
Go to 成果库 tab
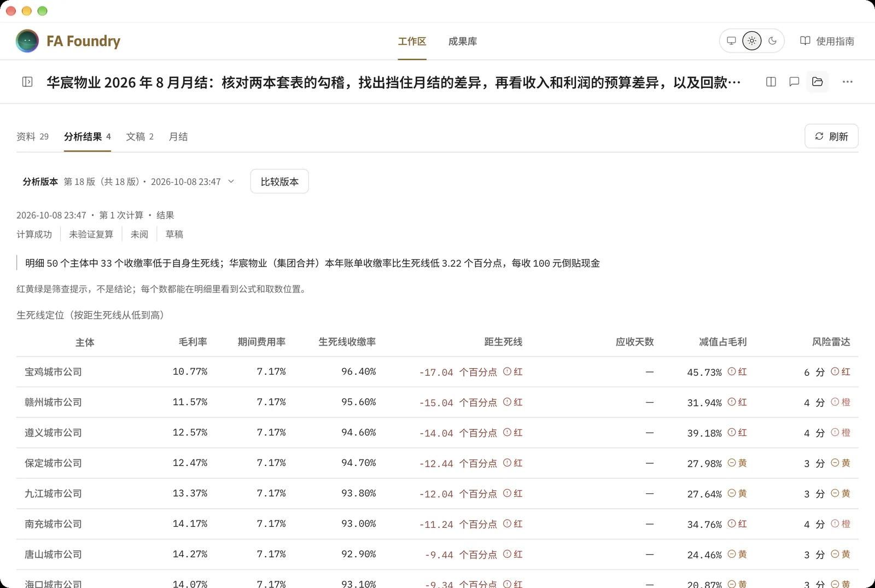[x=463, y=42]
